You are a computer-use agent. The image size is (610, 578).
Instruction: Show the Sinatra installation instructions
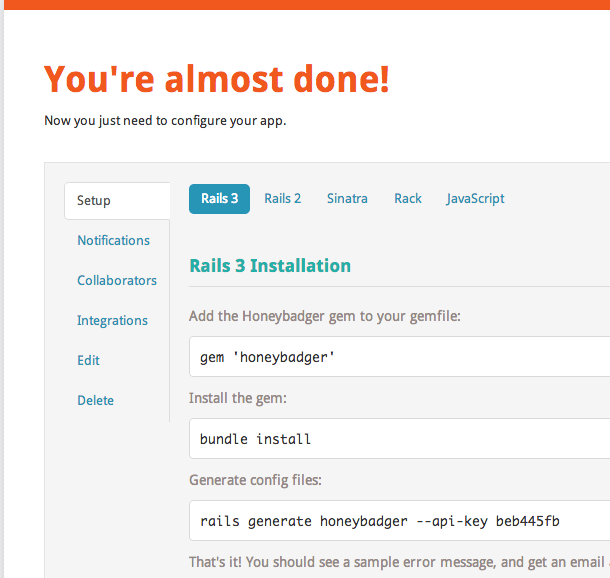[347, 198]
